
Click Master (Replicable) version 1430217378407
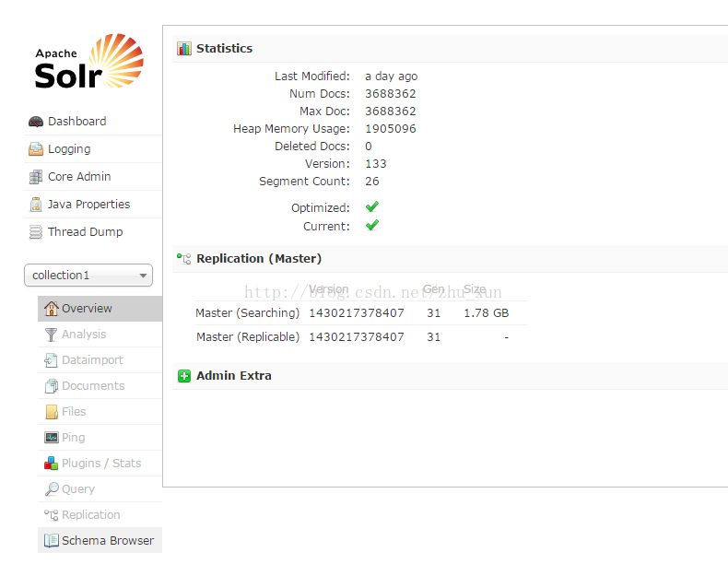[357, 337]
